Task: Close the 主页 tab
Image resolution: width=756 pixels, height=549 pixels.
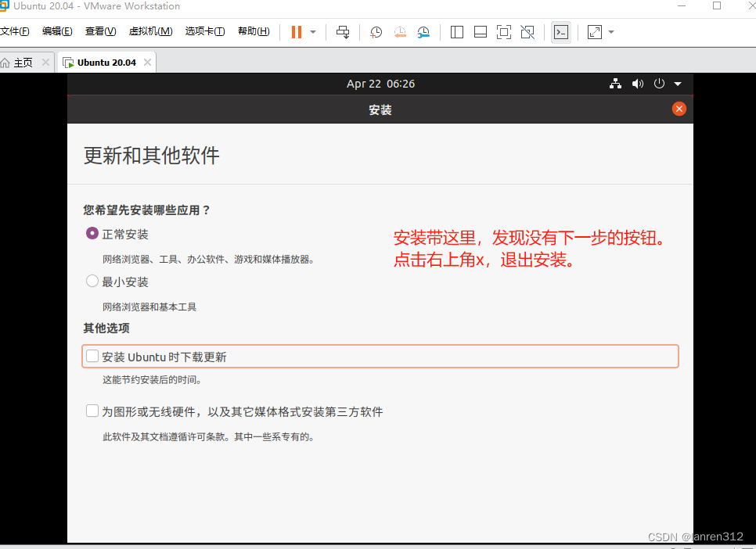Action: (x=46, y=63)
